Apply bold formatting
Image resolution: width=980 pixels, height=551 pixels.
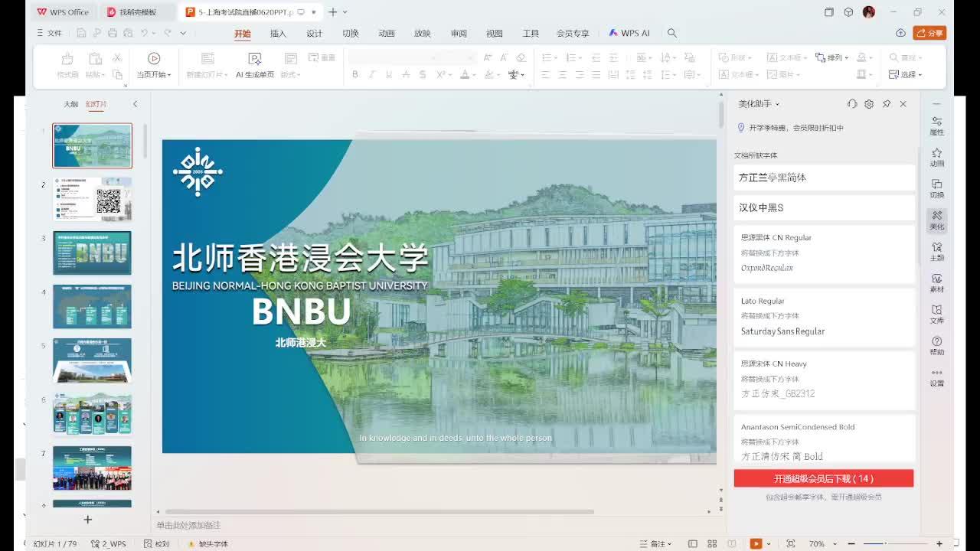tap(355, 74)
